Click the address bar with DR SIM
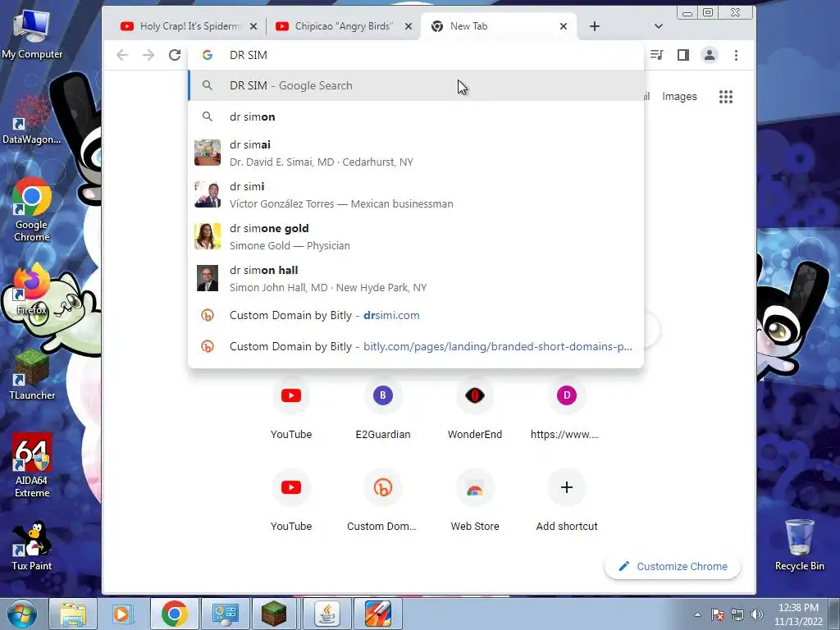 click(x=416, y=55)
